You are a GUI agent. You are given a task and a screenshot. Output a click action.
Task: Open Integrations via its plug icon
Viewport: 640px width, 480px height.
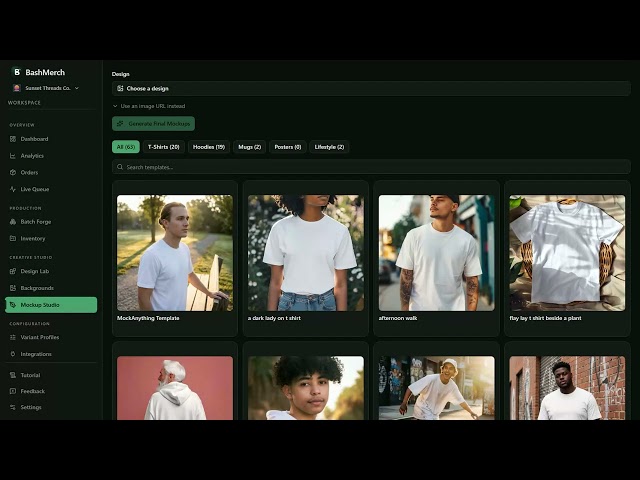(x=13, y=354)
